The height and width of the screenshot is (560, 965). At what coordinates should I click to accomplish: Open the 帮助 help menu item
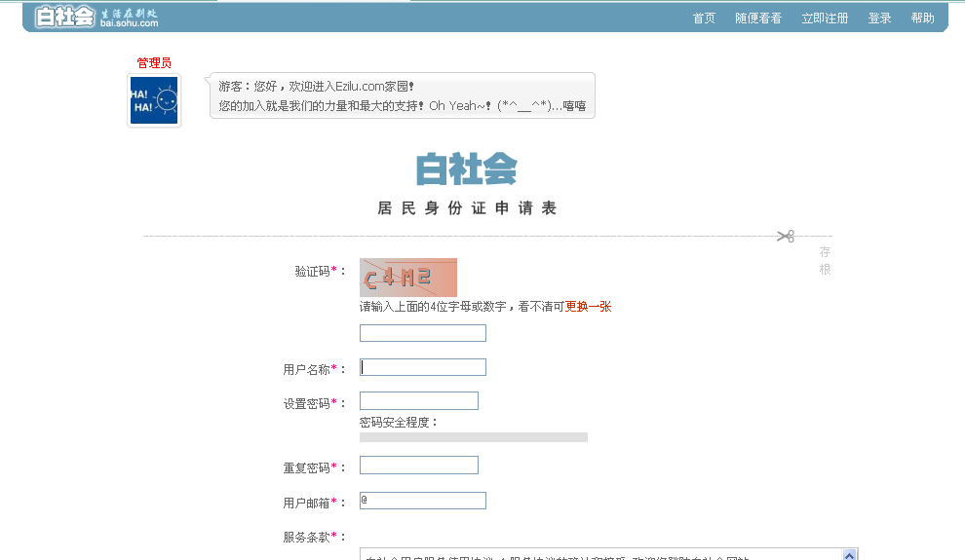[922, 19]
